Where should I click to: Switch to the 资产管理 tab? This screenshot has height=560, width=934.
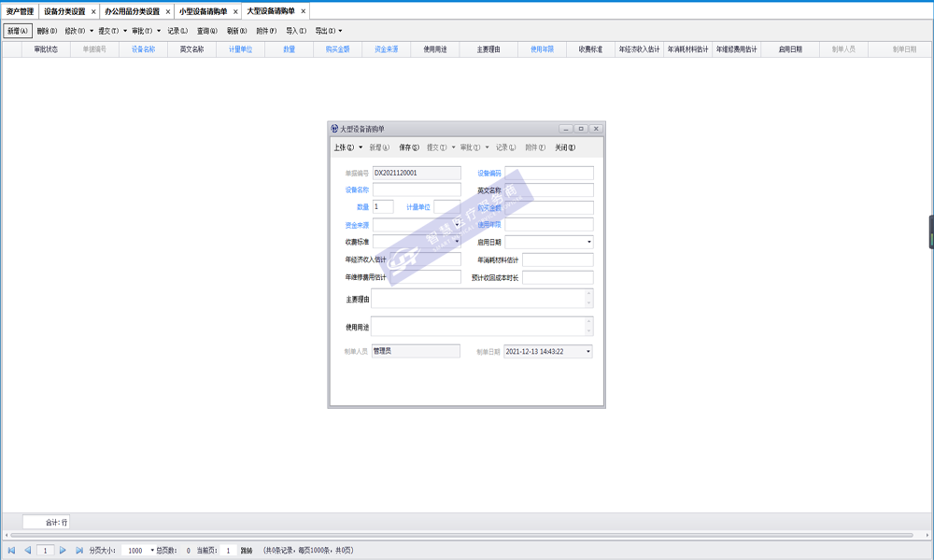tap(20, 11)
